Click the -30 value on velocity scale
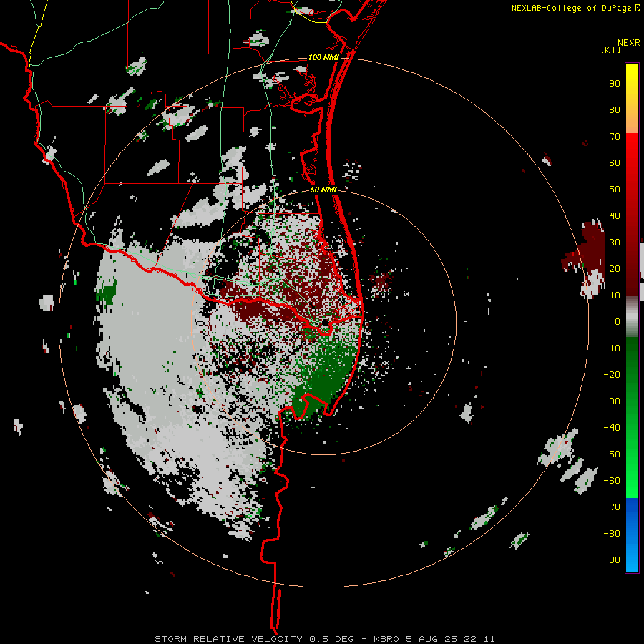 tap(612, 401)
